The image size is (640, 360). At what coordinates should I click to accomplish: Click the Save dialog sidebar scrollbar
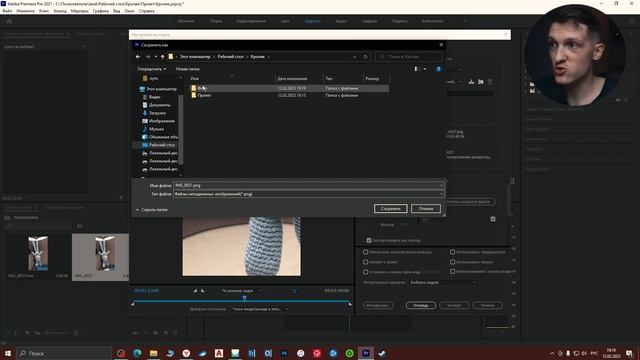pos(181,129)
